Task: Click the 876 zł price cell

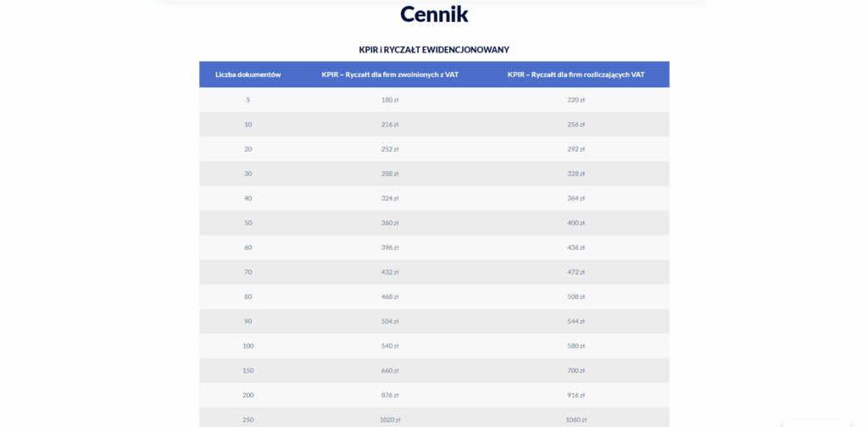Action: coord(390,395)
